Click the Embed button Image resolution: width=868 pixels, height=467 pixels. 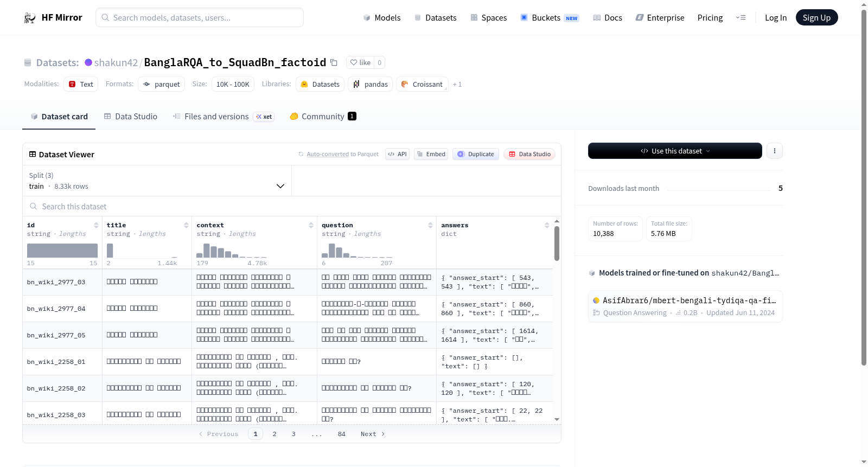431,154
